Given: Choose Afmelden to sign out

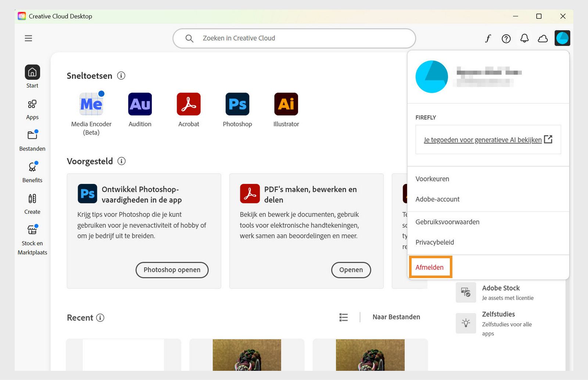Looking at the screenshot, I should [430, 267].
